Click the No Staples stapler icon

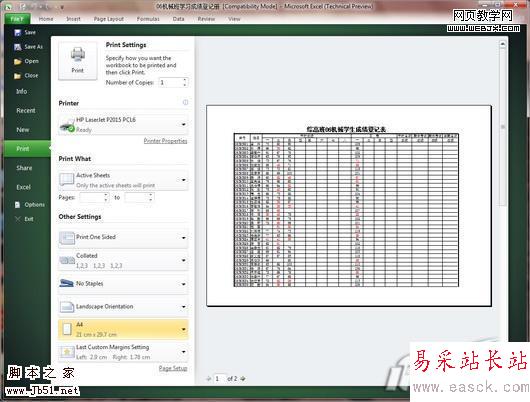coord(67,283)
